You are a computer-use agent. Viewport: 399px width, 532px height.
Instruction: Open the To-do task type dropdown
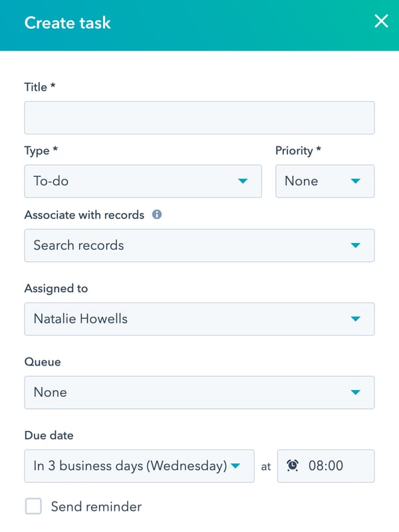click(x=133, y=181)
